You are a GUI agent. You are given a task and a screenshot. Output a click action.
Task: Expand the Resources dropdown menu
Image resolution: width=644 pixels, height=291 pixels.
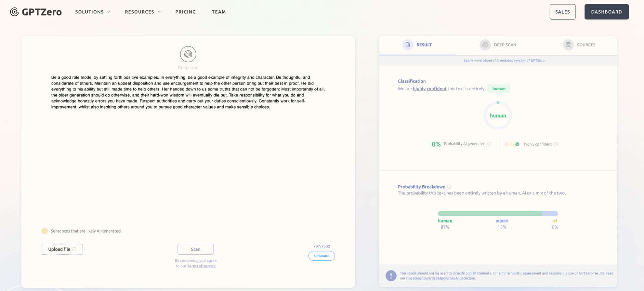[142, 12]
